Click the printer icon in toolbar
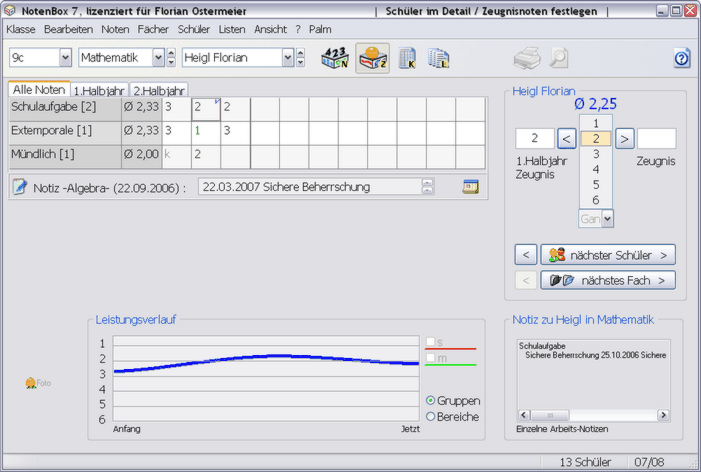Image resolution: width=701 pixels, height=472 pixels. pyautogui.click(x=526, y=58)
